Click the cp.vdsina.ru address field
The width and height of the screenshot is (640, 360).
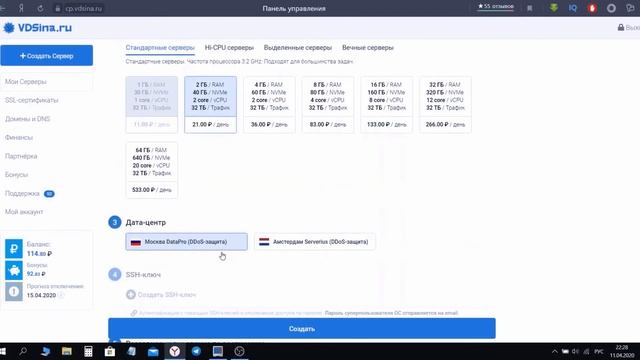coord(83,8)
